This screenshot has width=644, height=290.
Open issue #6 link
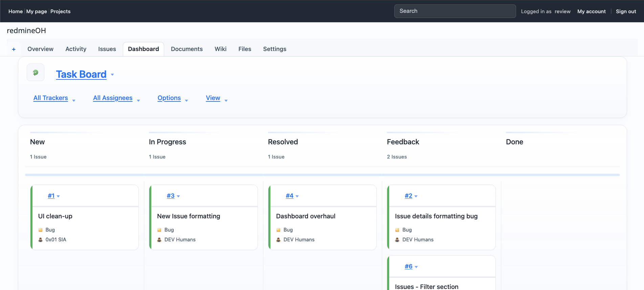point(408,266)
